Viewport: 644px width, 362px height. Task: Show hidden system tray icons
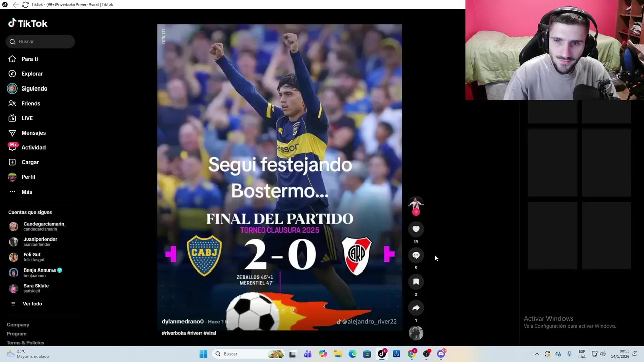(x=537, y=354)
